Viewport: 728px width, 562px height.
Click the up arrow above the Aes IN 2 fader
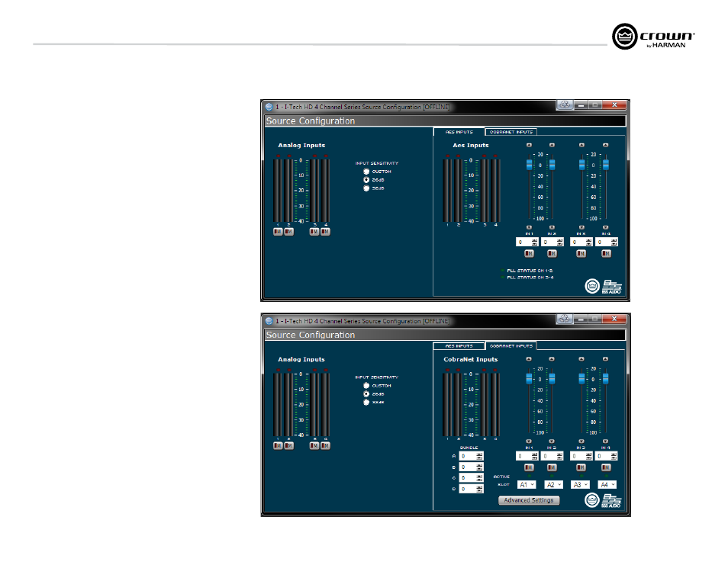click(552, 145)
